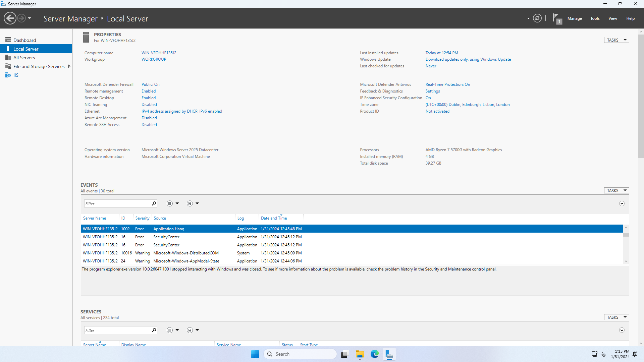Image resolution: width=644 pixels, height=362 pixels.
Task: Open Services save query icon
Action: point(190,330)
